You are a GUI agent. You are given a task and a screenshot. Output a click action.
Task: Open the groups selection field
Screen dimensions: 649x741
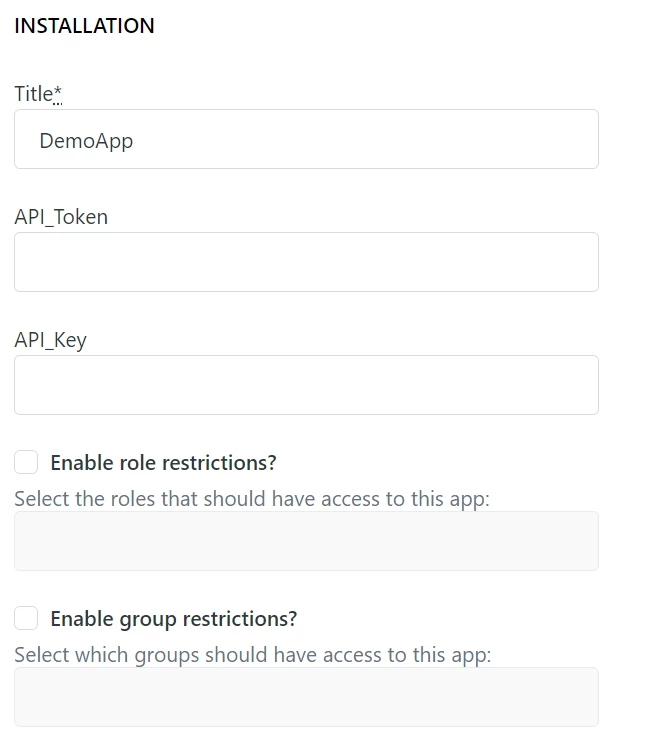tap(306, 697)
